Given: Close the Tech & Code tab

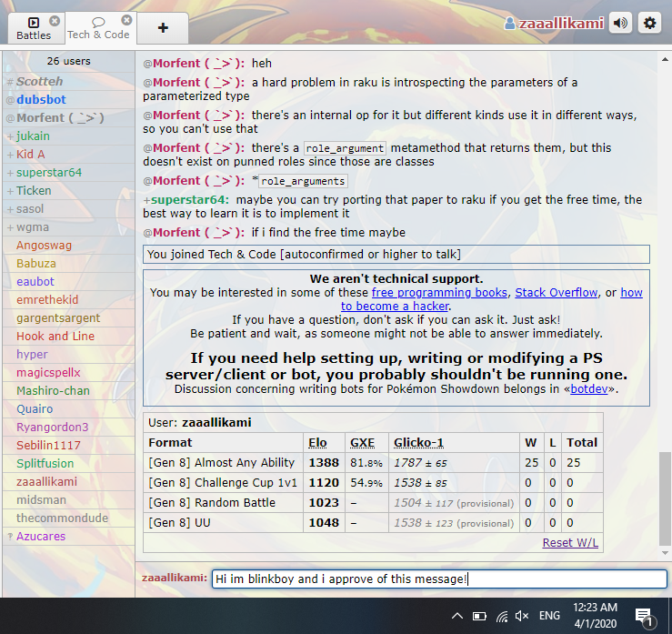Looking at the screenshot, I should (x=127, y=20).
